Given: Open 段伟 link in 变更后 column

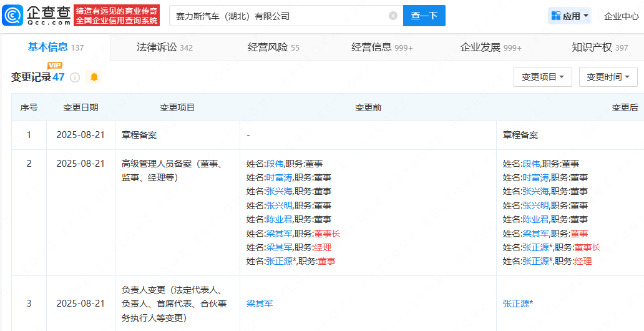Looking at the screenshot, I should coord(531,164).
